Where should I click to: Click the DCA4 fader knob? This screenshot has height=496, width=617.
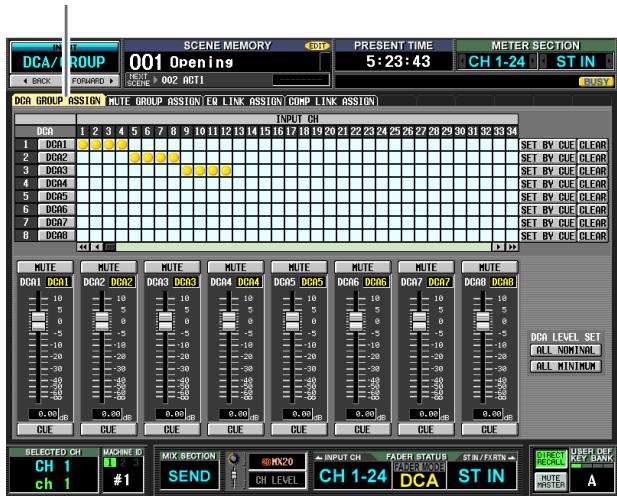(x=229, y=321)
